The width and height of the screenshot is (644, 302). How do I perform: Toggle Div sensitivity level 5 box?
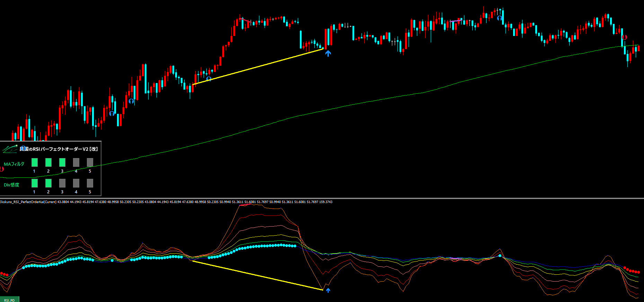[x=90, y=183]
